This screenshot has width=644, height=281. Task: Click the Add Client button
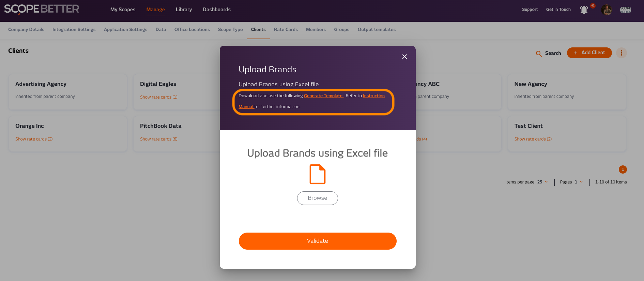coord(589,53)
